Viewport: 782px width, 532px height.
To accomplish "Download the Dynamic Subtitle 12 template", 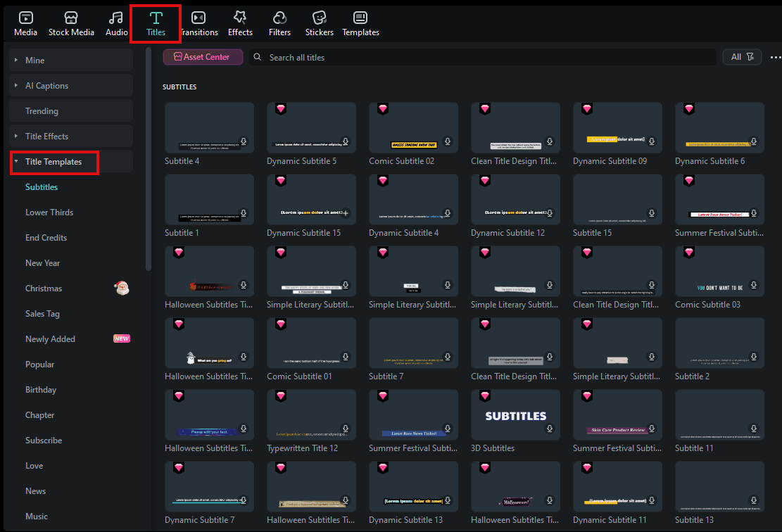I will [550, 213].
